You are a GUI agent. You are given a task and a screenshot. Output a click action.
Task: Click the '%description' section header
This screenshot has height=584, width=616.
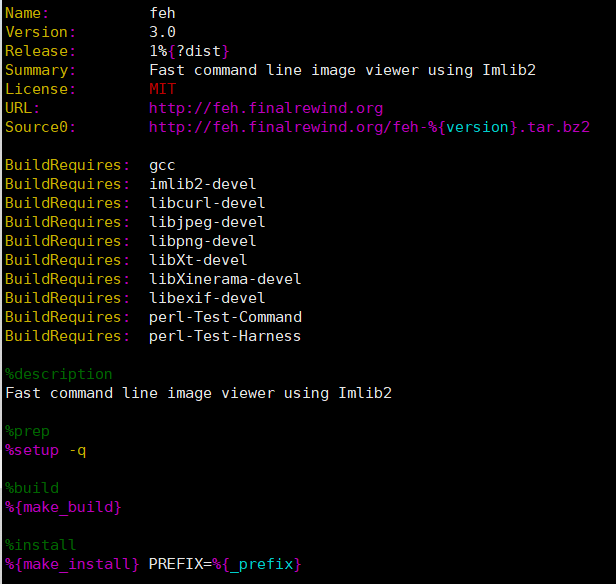click(59, 374)
